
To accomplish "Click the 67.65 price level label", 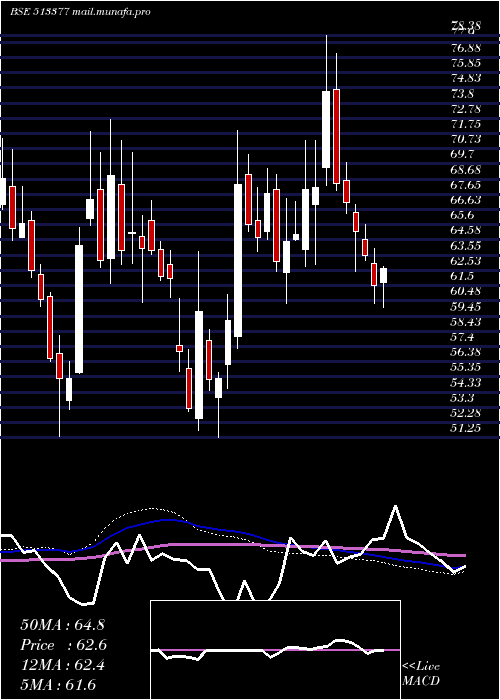I will tap(468, 184).
